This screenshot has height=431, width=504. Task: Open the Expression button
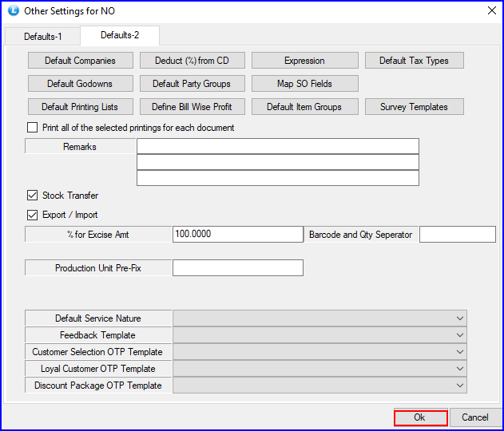304,61
